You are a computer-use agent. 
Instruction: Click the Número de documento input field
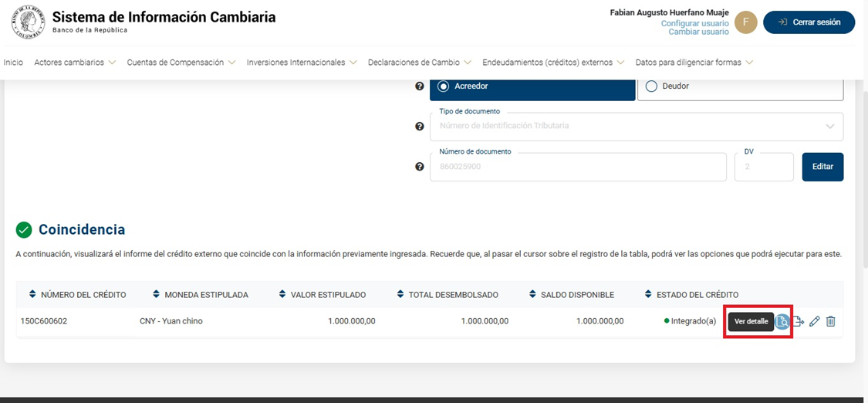pyautogui.click(x=577, y=167)
